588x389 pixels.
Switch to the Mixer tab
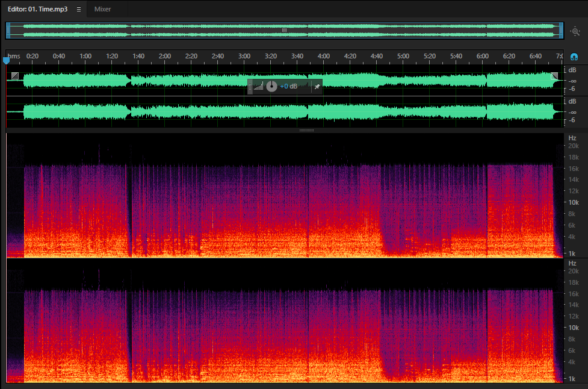pyautogui.click(x=103, y=9)
